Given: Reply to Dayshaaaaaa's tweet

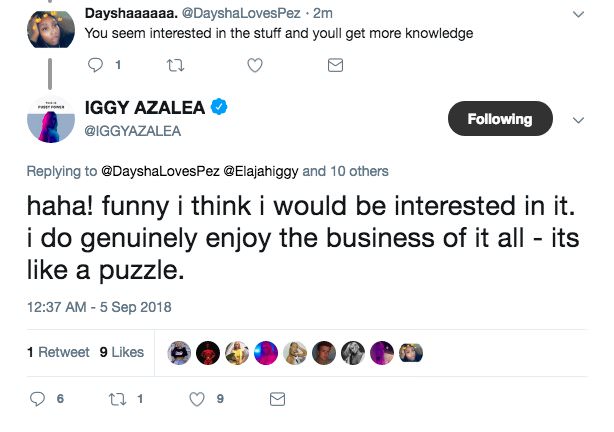Looking at the screenshot, I should tap(96, 65).
